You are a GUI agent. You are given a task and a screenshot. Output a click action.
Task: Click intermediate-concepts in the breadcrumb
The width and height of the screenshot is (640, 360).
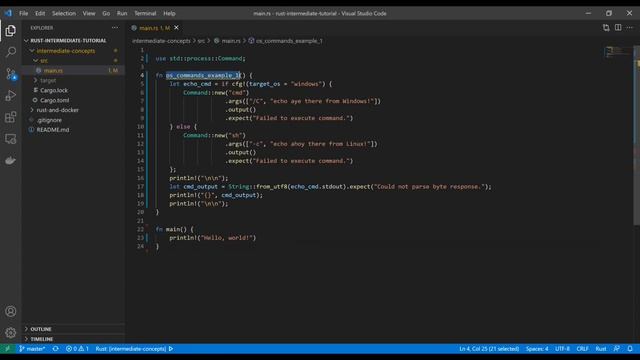(x=161, y=41)
